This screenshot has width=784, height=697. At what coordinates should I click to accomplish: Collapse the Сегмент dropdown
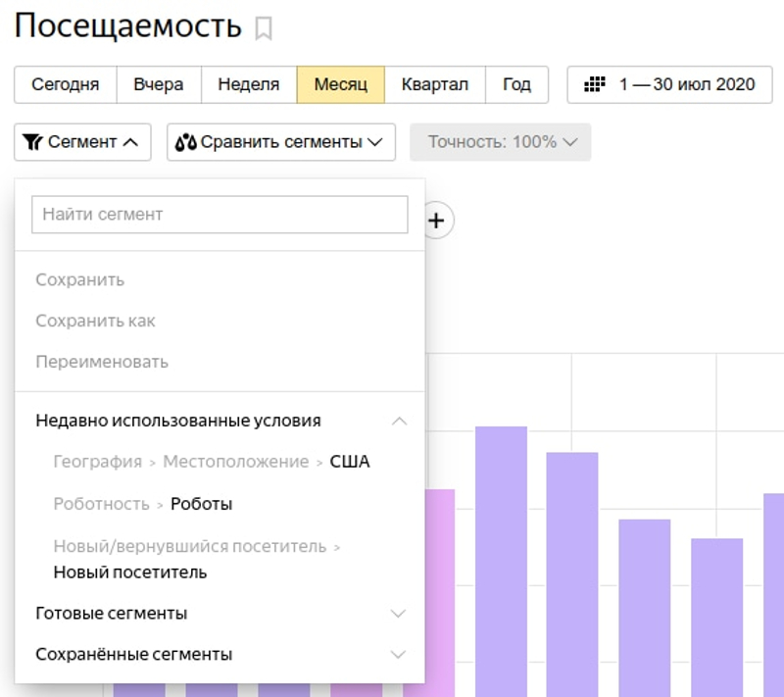(82, 142)
